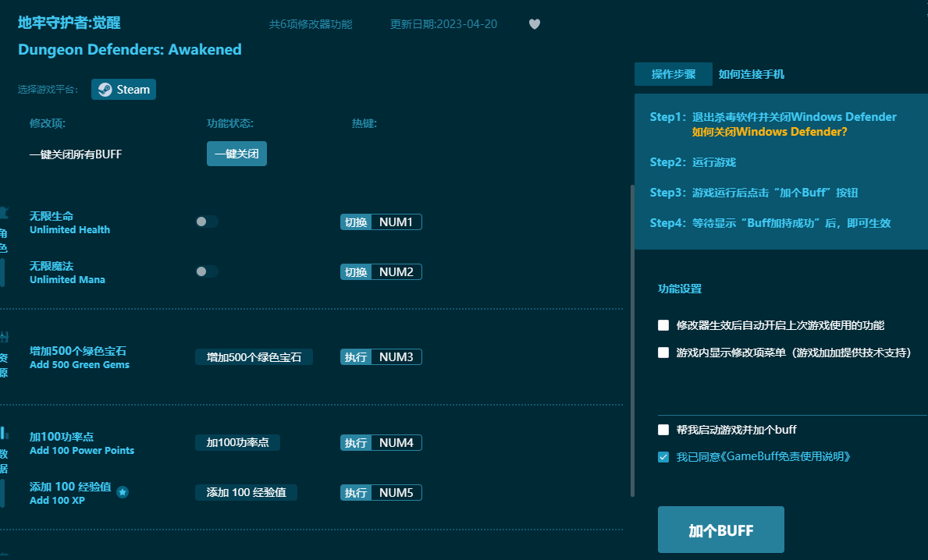928x560 pixels.
Task: Click the 执行 label beside NUM5
Action: (356, 493)
